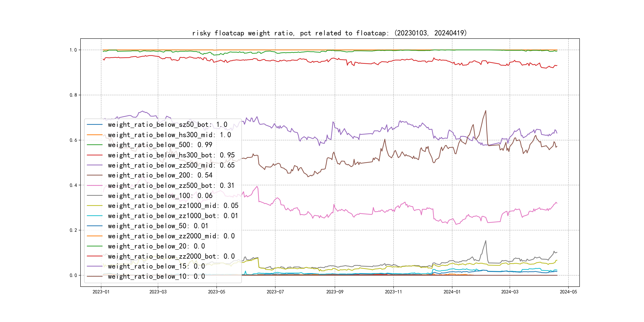Click the 0.2 y-axis tick label
The image size is (644, 322).
coord(73,230)
